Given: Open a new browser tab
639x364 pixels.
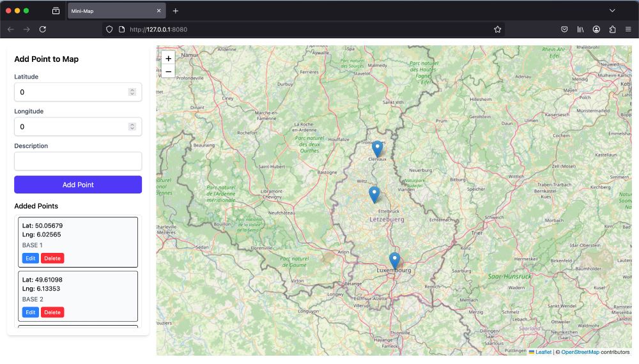Looking at the screenshot, I should 176,11.
